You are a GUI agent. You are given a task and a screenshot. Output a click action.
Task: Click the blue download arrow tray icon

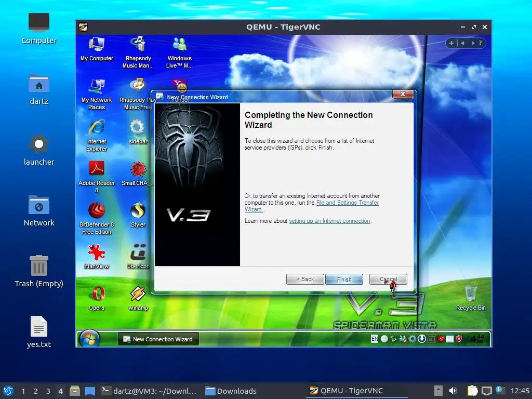point(422,339)
